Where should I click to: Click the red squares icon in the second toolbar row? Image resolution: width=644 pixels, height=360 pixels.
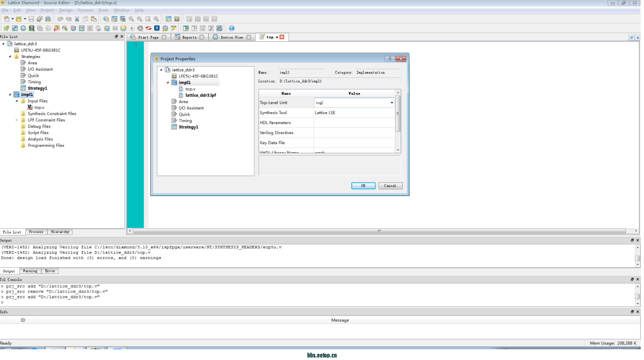pos(56,28)
